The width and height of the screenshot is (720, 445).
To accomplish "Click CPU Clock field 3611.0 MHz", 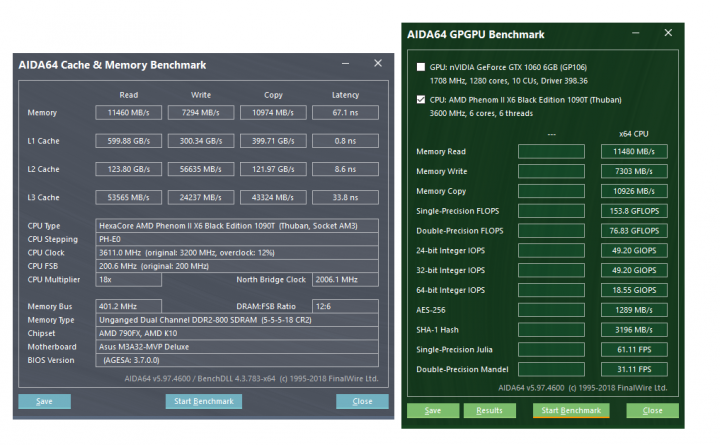I will 237,253.
